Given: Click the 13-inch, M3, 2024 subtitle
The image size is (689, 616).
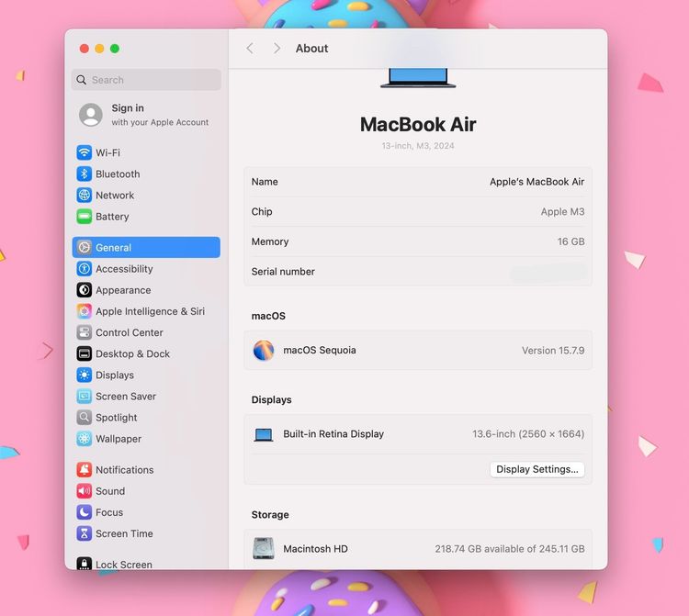Looking at the screenshot, I should (418, 146).
